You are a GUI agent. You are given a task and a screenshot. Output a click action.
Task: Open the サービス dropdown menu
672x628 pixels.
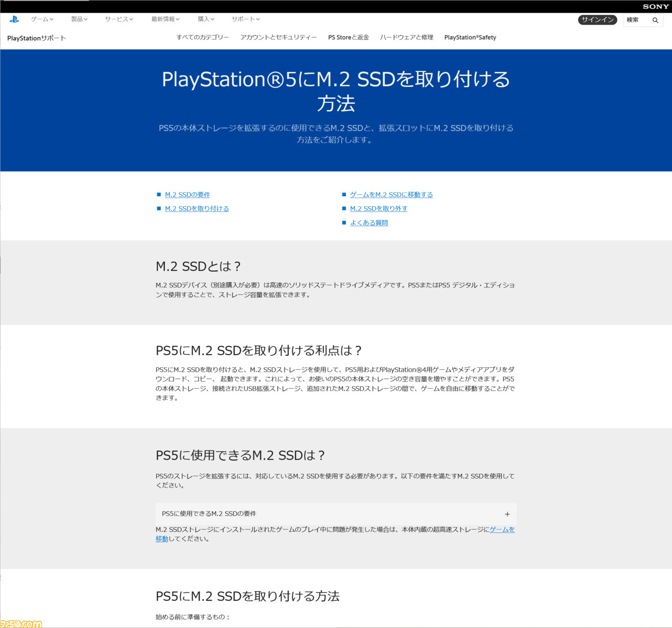pos(119,19)
